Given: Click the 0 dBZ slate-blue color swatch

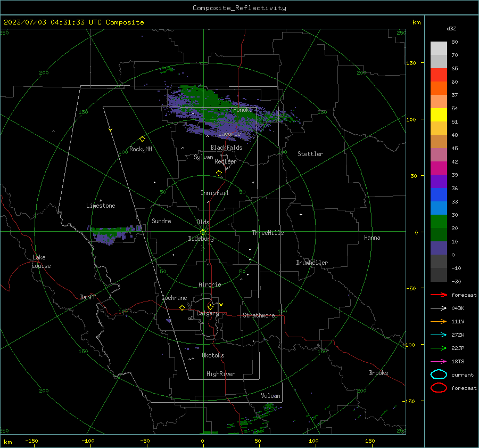Looking at the screenshot, I should (439, 248).
